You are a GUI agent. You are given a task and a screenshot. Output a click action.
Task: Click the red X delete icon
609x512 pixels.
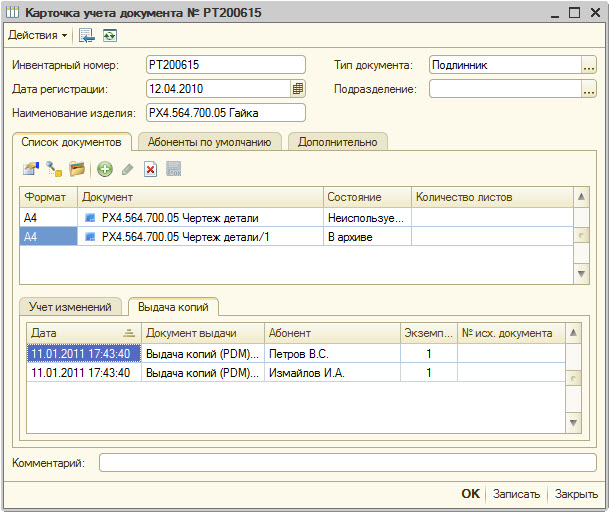point(150,169)
